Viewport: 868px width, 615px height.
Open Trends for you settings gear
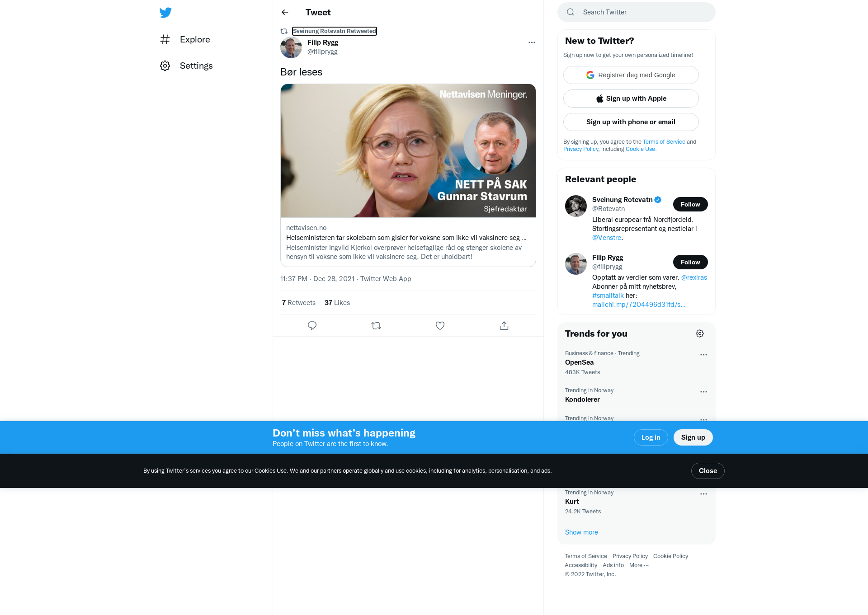pyautogui.click(x=700, y=333)
